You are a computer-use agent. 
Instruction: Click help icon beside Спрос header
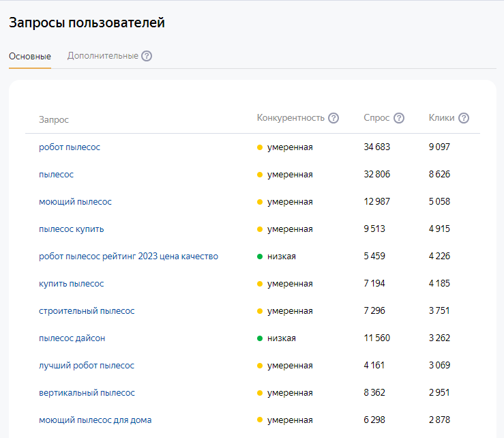point(399,118)
